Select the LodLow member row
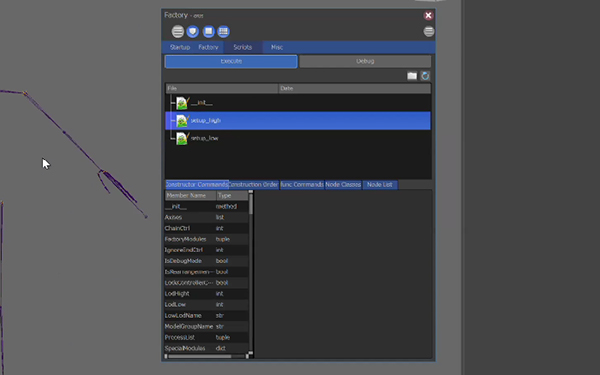The image size is (600, 375). point(206,305)
